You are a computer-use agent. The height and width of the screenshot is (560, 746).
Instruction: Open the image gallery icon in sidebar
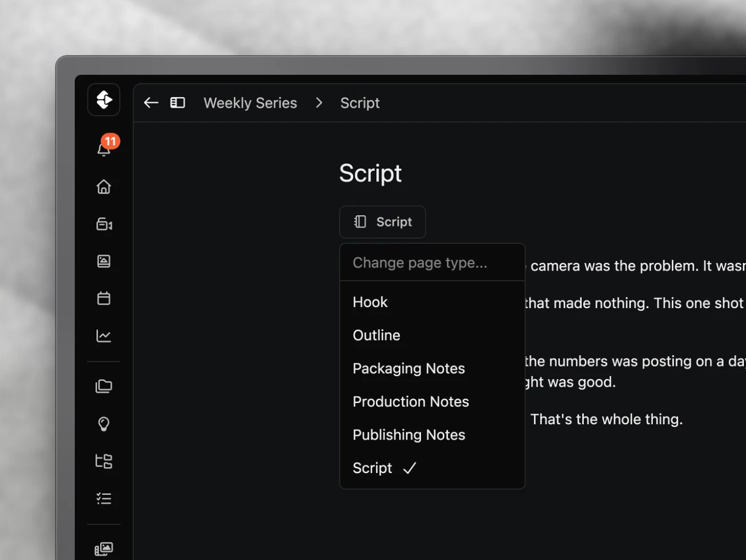coord(104,261)
